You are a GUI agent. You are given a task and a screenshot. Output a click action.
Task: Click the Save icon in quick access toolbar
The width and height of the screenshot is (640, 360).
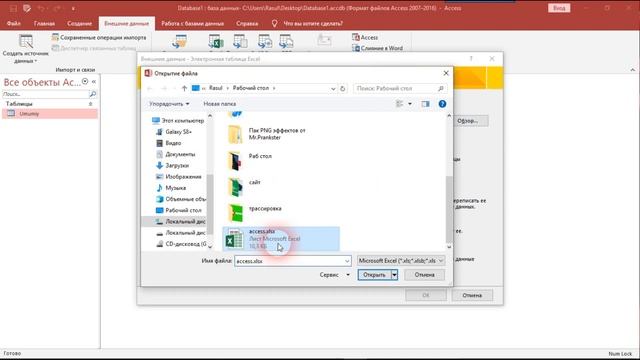click(x=13, y=8)
